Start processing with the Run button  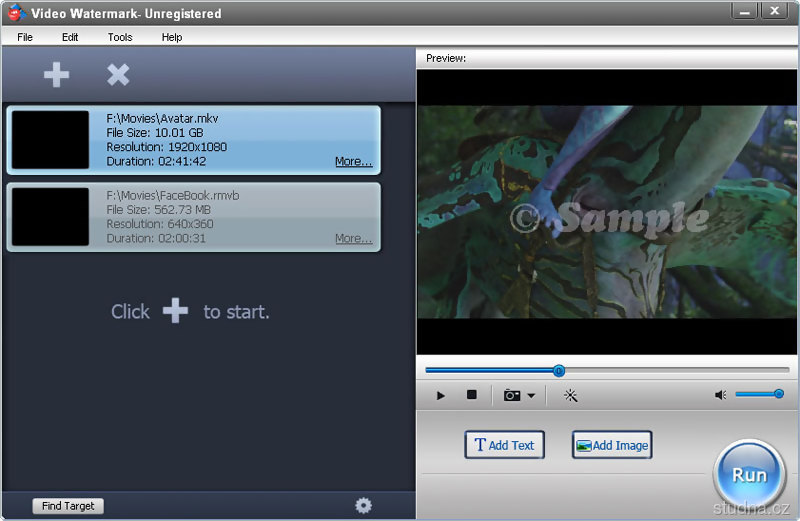point(749,475)
